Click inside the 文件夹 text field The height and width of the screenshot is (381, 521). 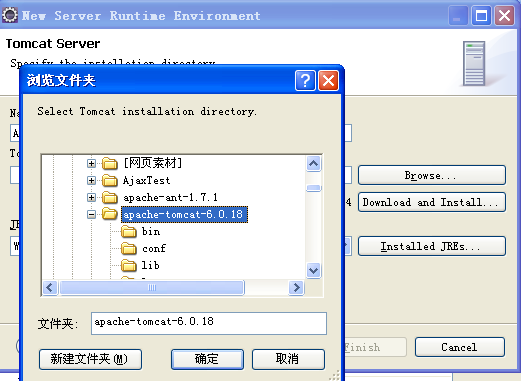(209, 323)
